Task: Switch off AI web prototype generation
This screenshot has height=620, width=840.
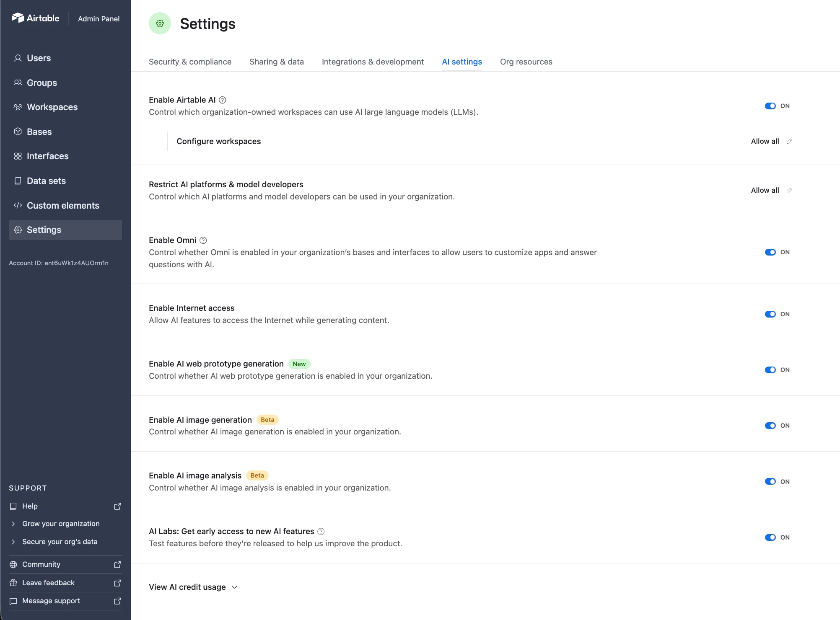Action: tap(770, 370)
